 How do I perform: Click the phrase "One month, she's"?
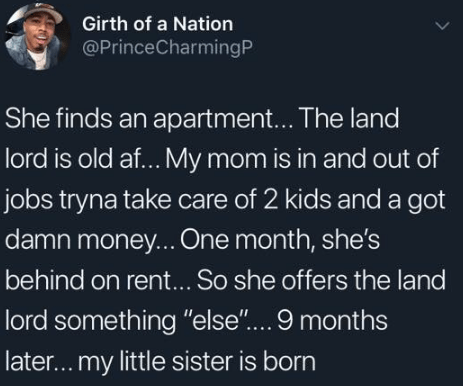(x=280, y=240)
